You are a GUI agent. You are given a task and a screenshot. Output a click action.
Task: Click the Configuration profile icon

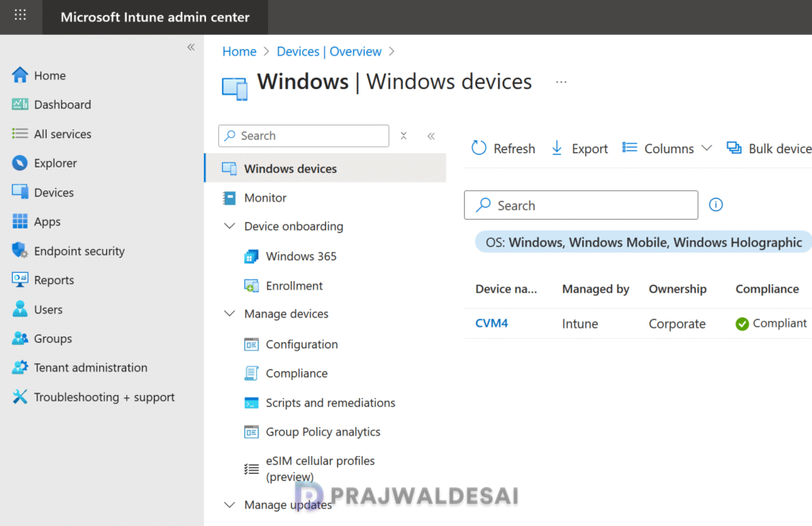(251, 344)
